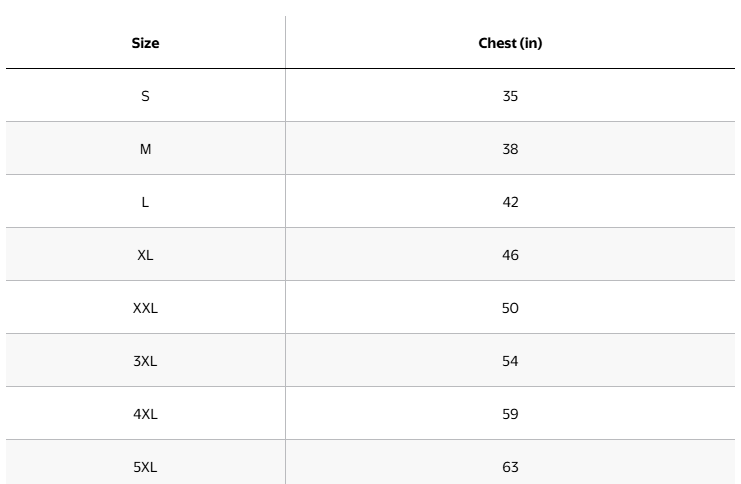Image resolution: width=741 pixels, height=484 pixels.
Task: Click the Chest (in) column header
Action: (510, 43)
